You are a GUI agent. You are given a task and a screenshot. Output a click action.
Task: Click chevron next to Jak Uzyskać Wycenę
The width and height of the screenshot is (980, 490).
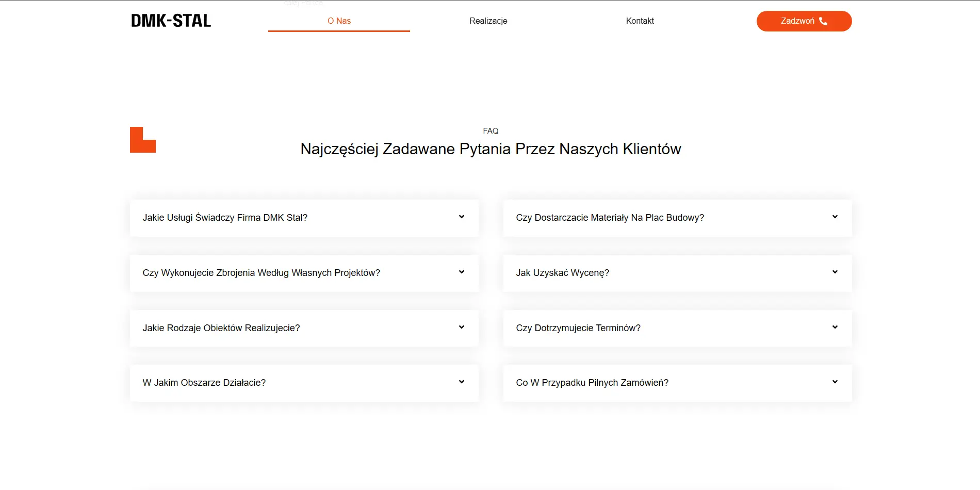(835, 272)
